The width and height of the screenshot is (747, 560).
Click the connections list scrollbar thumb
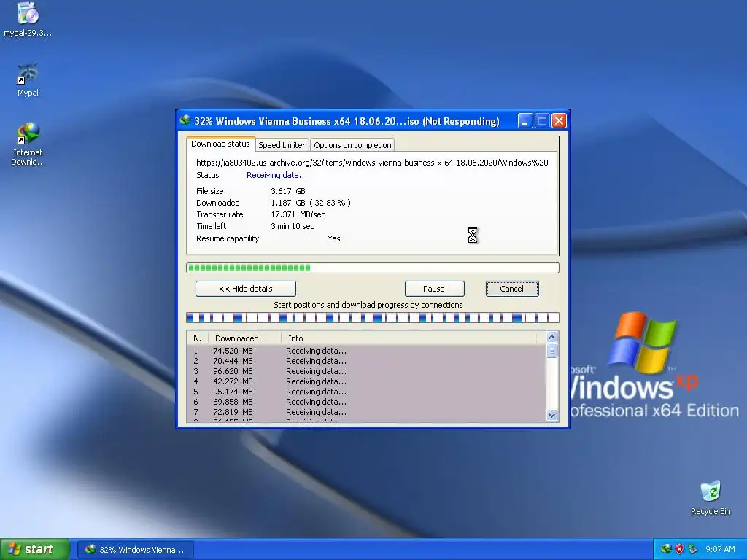click(x=551, y=351)
